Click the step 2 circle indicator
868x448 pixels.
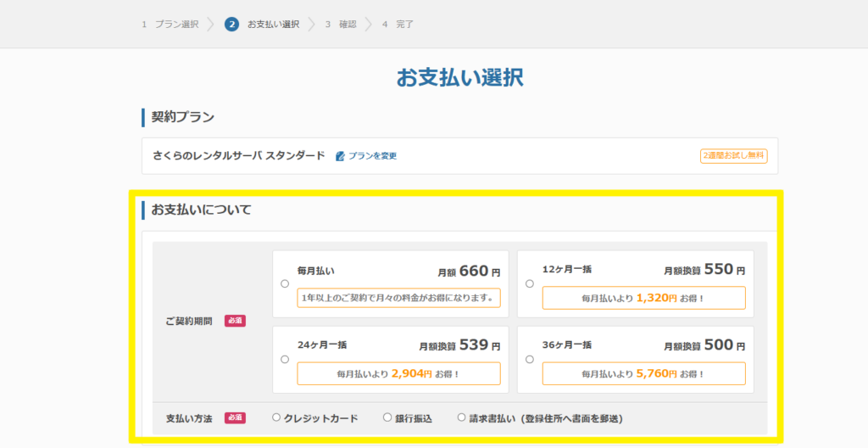click(x=231, y=25)
